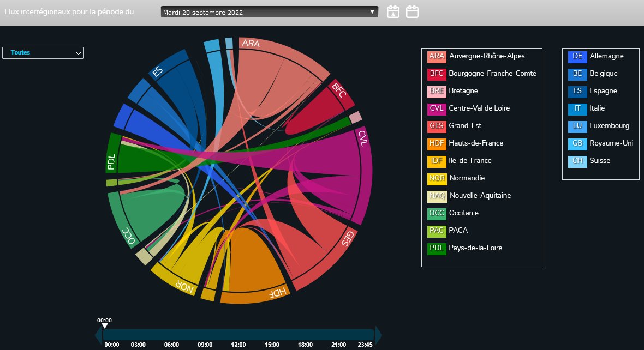
Task: Click the ES legend color swatch
Action: point(577,91)
